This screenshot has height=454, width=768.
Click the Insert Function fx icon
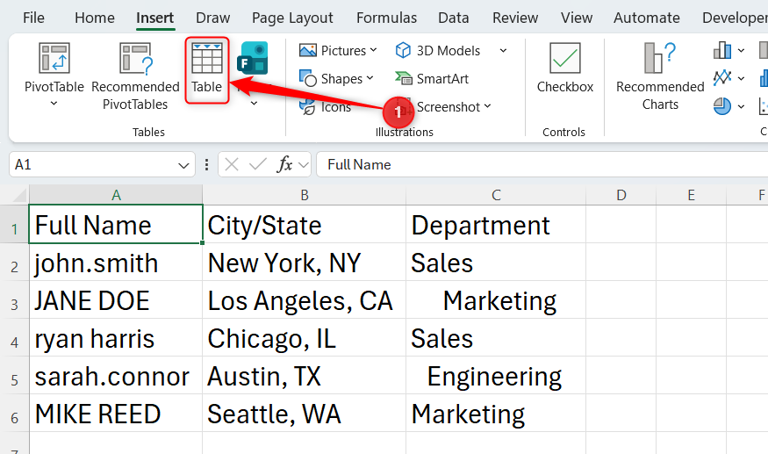point(285,165)
